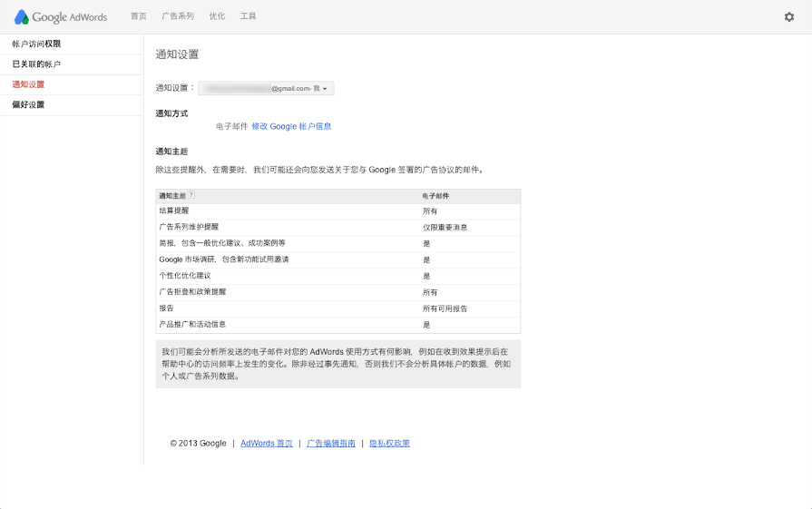Click the Google AdWords logo
This screenshot has width=812, height=509.
coord(61,17)
